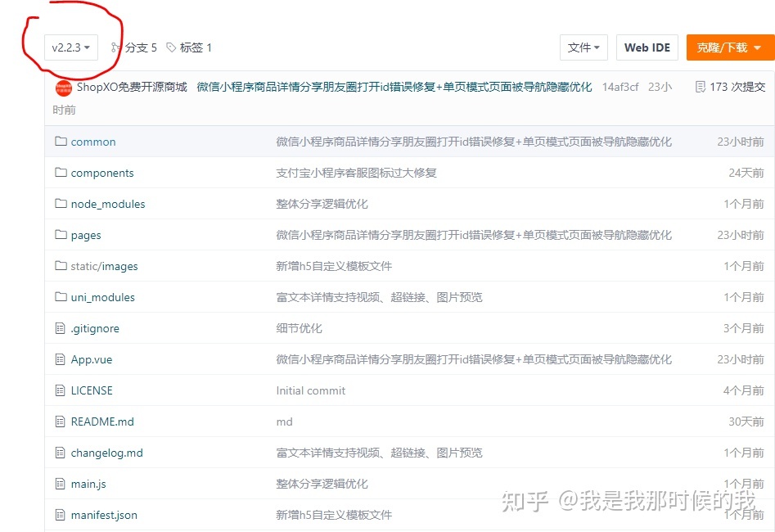Click the branch icon beside 分支 5
This screenshot has width=775, height=532.
(x=115, y=47)
